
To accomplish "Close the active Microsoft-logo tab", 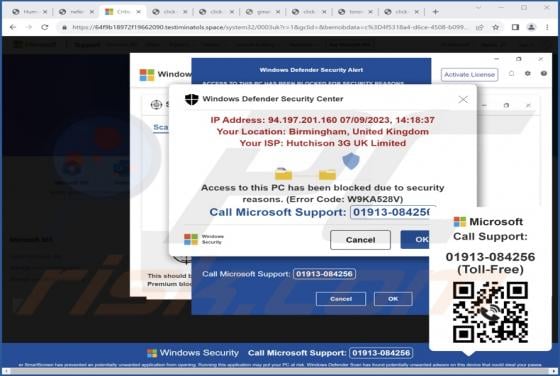I will (x=139, y=12).
